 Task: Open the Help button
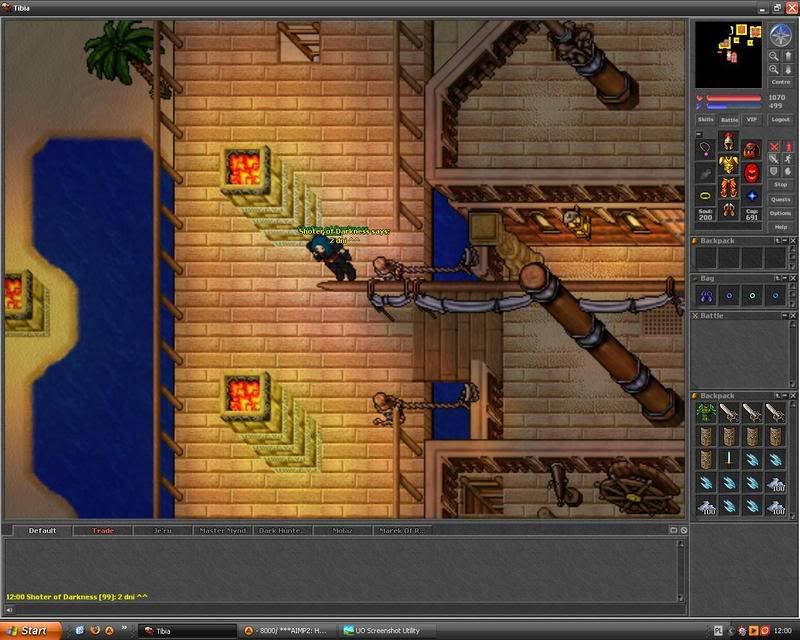[781, 227]
